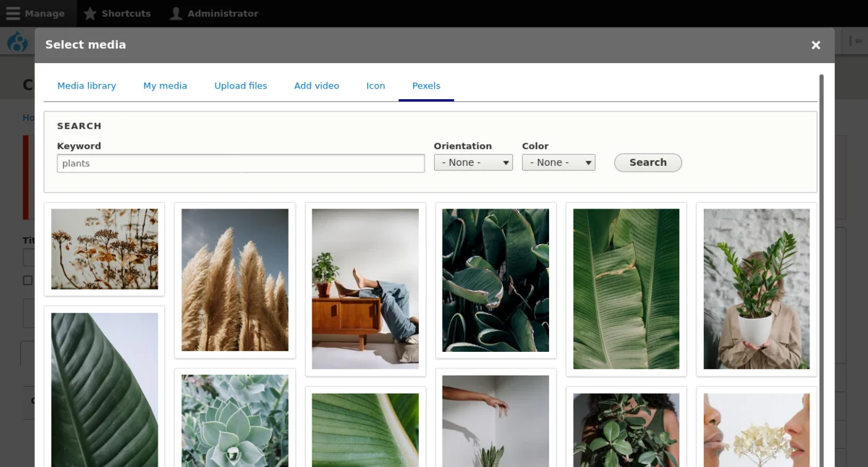
Task: Select the dried brown flowers thumbnail
Action: [x=104, y=249]
